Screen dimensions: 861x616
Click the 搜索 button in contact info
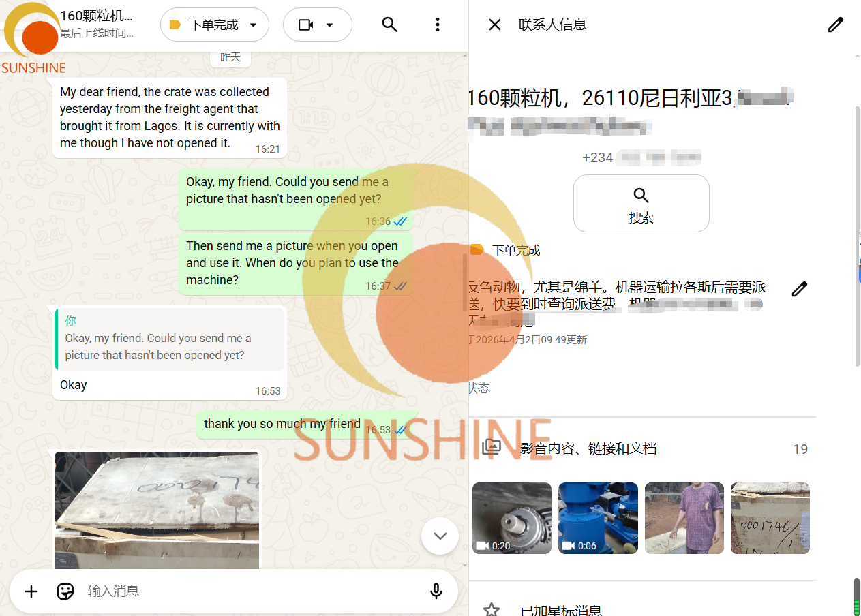click(x=641, y=203)
